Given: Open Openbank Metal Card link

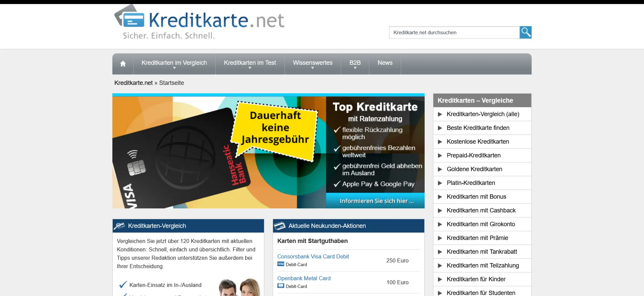Looking at the screenshot, I should [x=304, y=278].
